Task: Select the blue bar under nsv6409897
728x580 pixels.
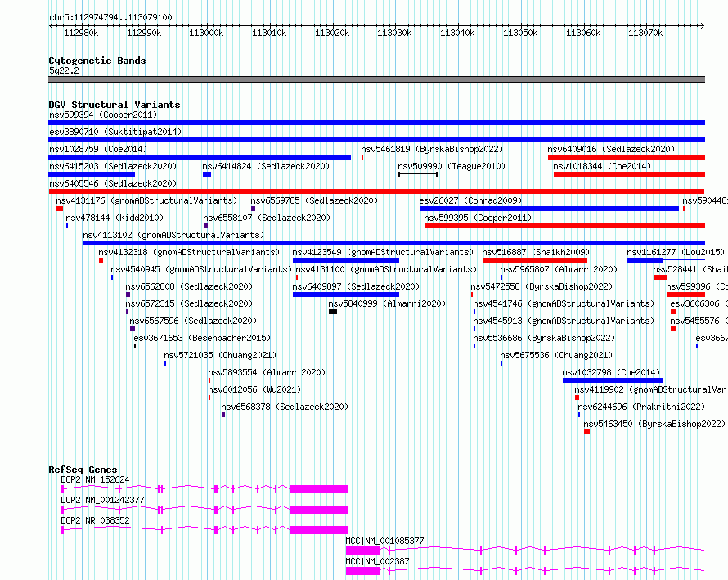Action: [x=346, y=294]
